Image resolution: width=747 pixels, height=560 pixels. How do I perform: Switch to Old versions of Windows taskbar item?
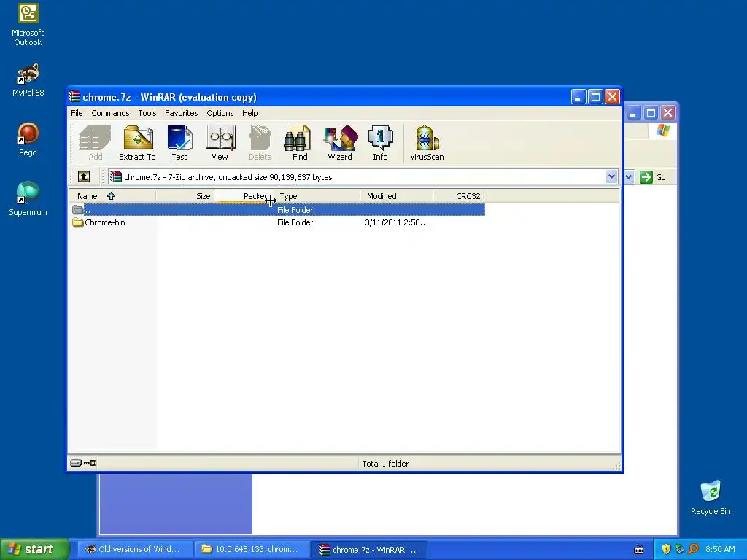point(133,549)
